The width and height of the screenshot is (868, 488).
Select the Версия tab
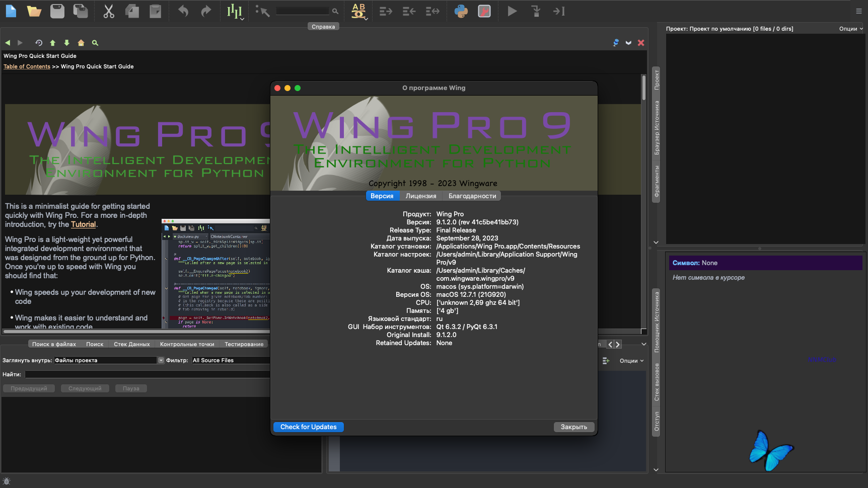pos(382,196)
